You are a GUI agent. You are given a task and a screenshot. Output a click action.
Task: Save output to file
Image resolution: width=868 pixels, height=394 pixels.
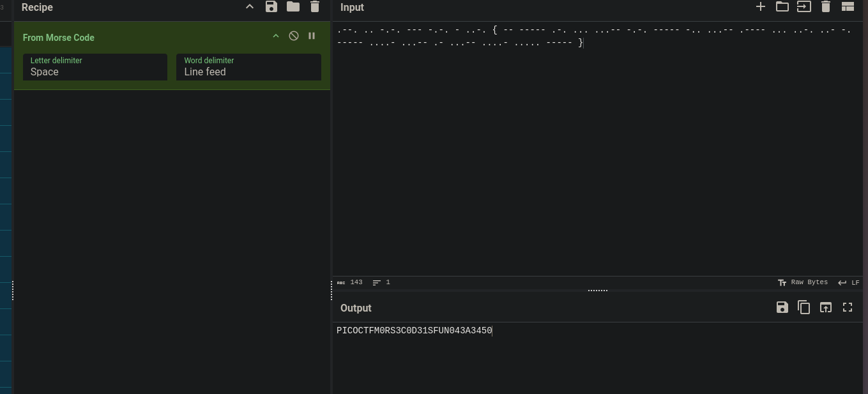click(782, 308)
